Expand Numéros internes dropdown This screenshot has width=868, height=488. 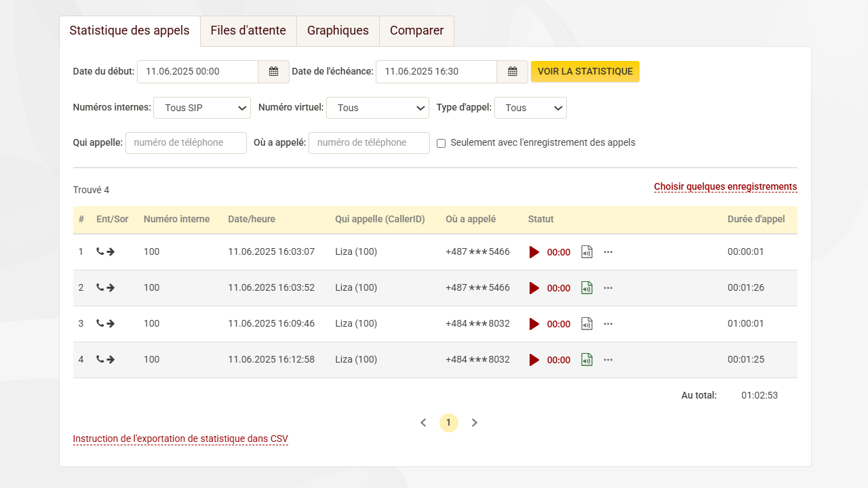pos(202,108)
